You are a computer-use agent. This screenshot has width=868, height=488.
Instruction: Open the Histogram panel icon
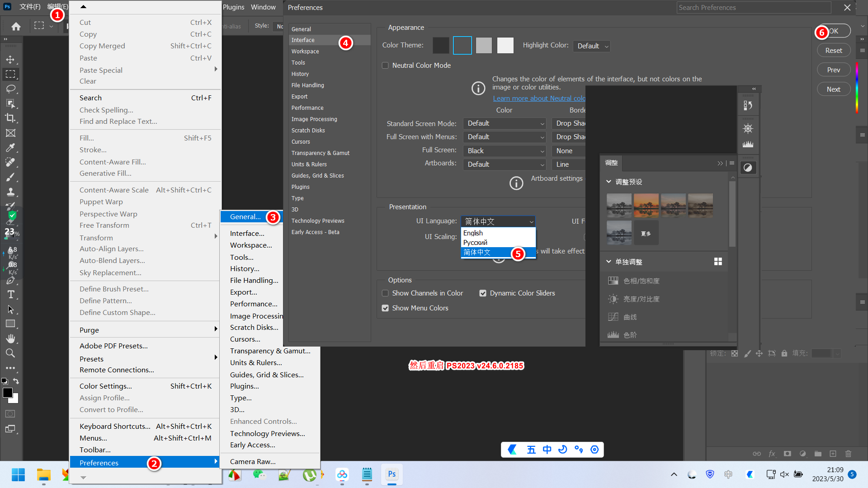click(x=748, y=144)
